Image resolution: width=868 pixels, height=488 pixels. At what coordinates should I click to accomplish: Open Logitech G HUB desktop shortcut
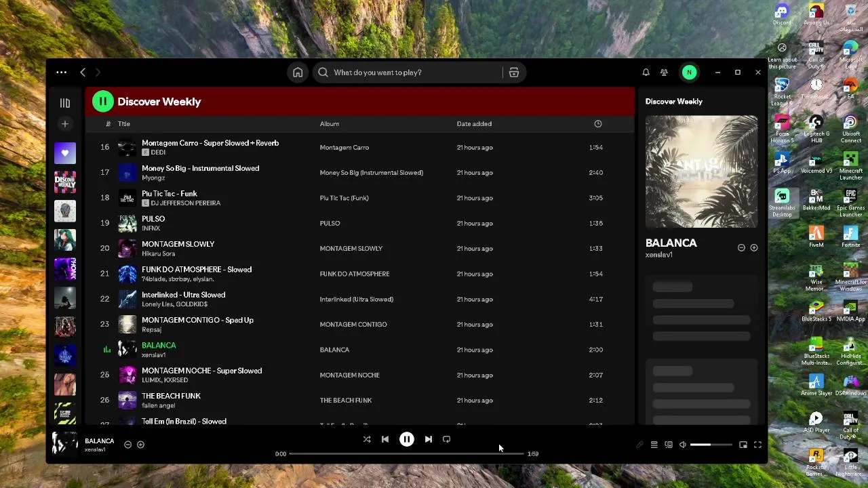click(x=816, y=127)
